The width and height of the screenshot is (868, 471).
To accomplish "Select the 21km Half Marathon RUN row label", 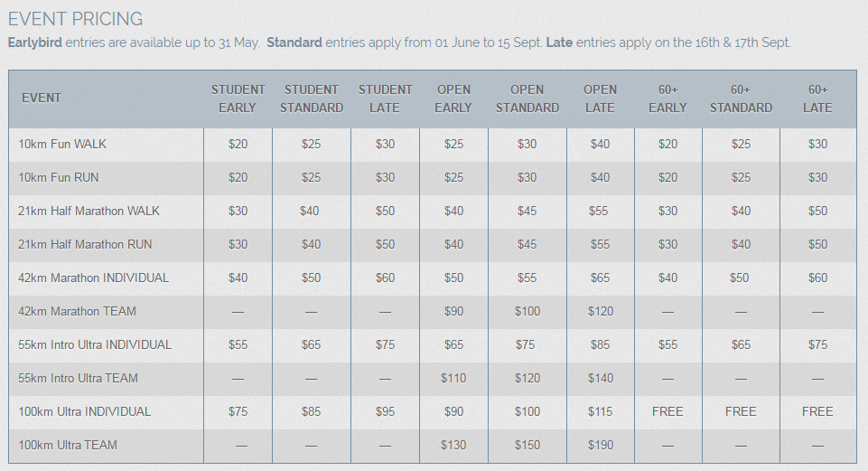I will (85, 244).
